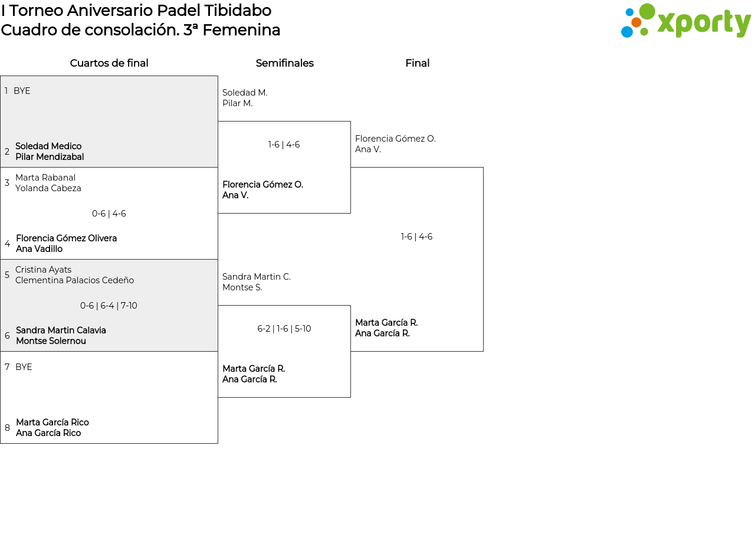Open Florencia Gómez Olivera quarterfinal pair

pos(66,244)
